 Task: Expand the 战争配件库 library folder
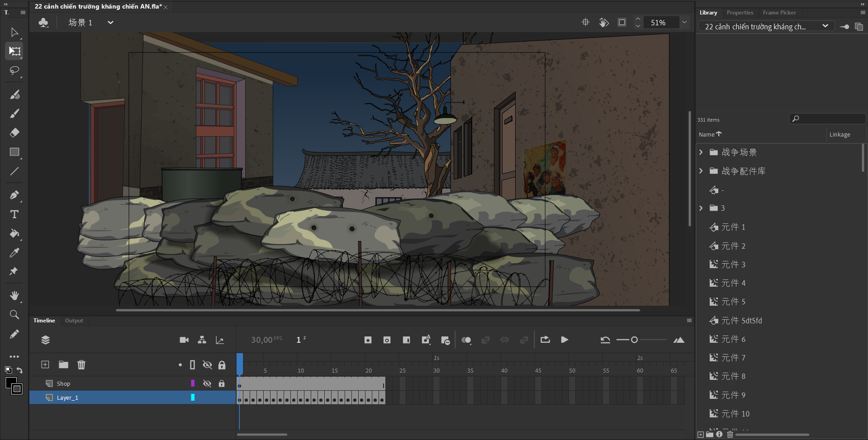(x=701, y=171)
